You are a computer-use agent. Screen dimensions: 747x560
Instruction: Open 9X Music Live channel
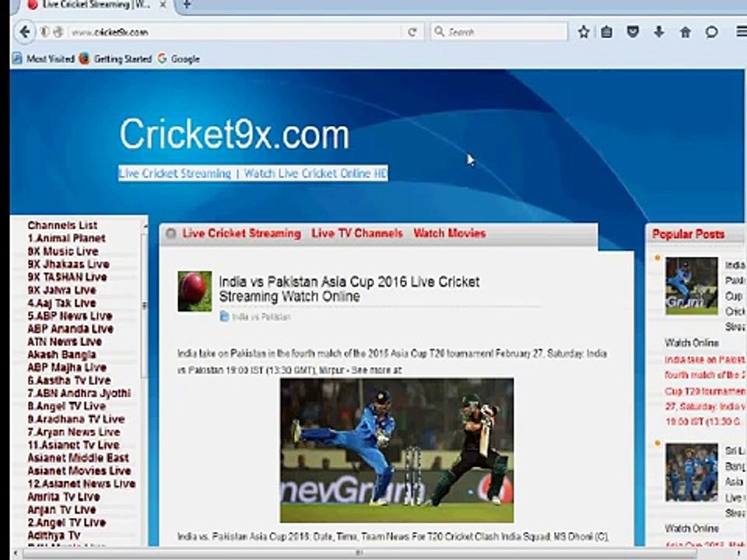click(x=63, y=251)
